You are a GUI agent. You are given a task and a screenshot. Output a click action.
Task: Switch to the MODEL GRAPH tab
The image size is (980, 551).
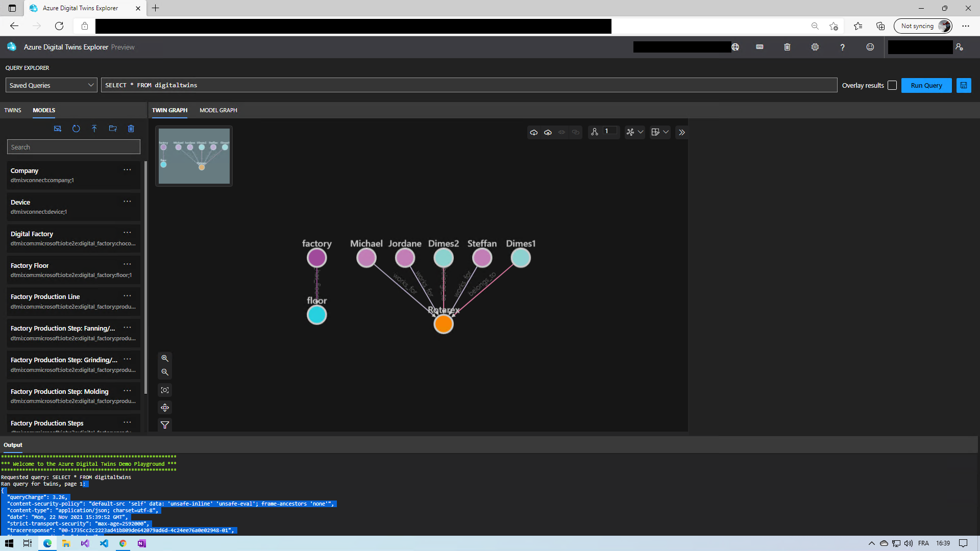pyautogui.click(x=218, y=110)
